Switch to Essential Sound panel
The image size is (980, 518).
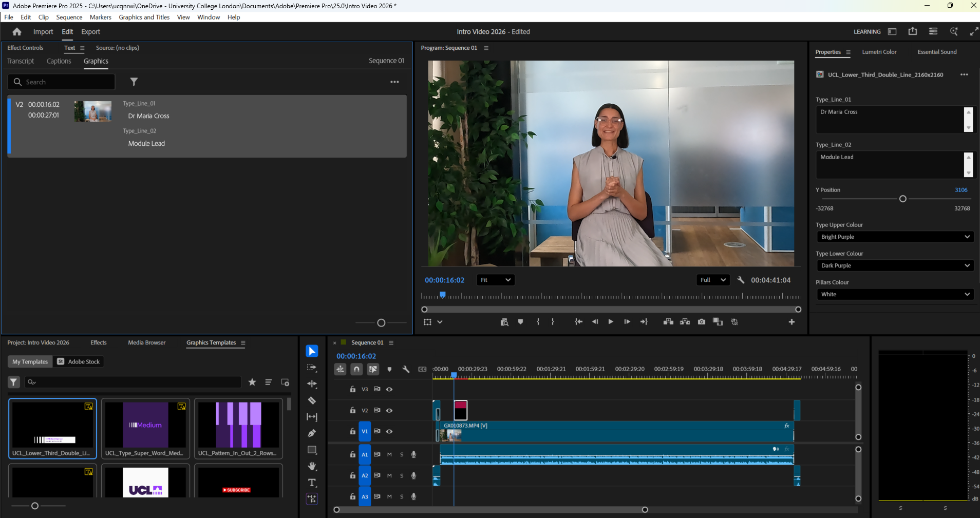(937, 52)
